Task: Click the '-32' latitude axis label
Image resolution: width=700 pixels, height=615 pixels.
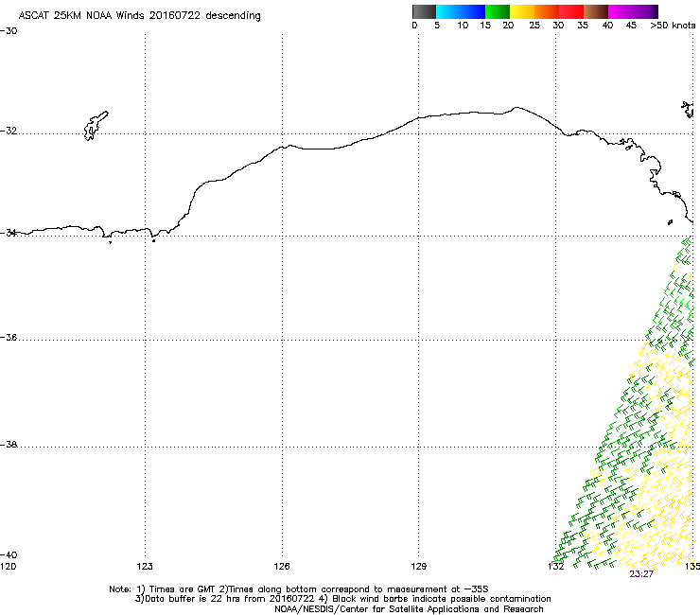Action: [x=9, y=131]
